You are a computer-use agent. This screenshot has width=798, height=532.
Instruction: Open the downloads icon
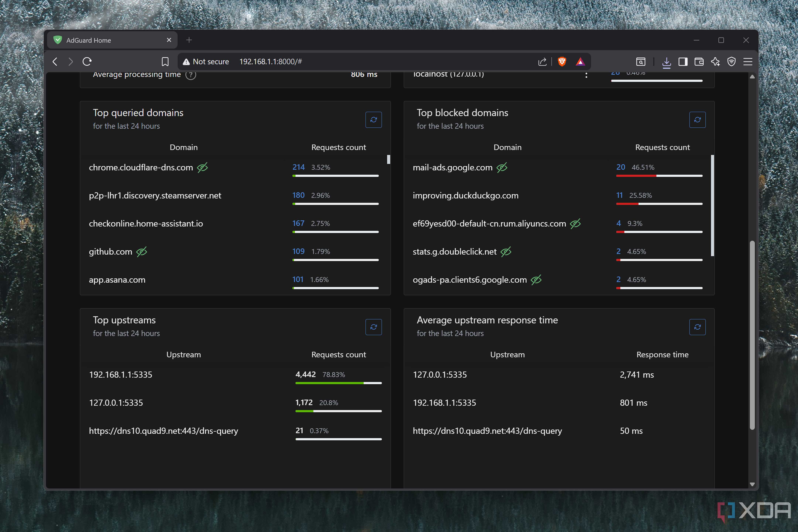pos(666,62)
